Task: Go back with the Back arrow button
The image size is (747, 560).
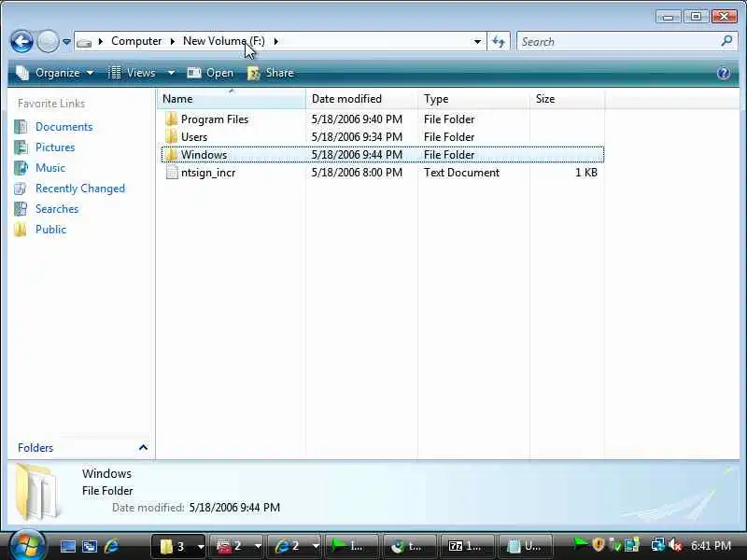Action: click(21, 41)
